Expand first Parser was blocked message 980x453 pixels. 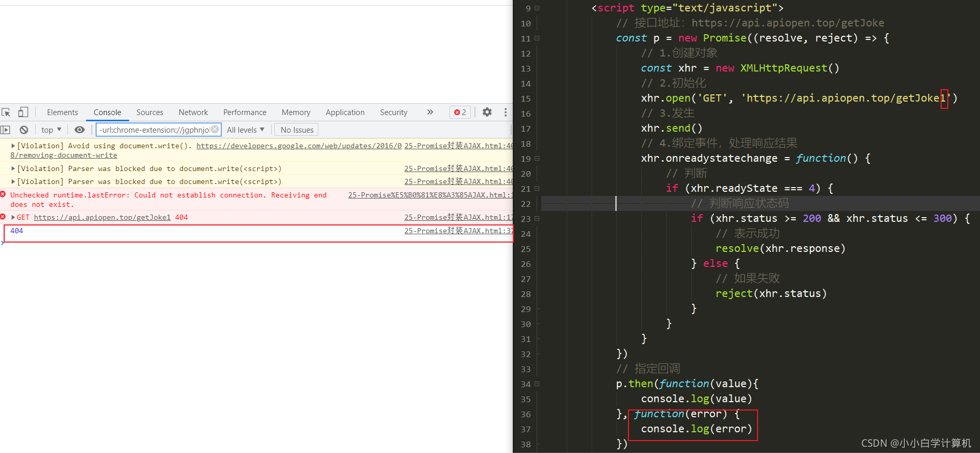(13, 168)
